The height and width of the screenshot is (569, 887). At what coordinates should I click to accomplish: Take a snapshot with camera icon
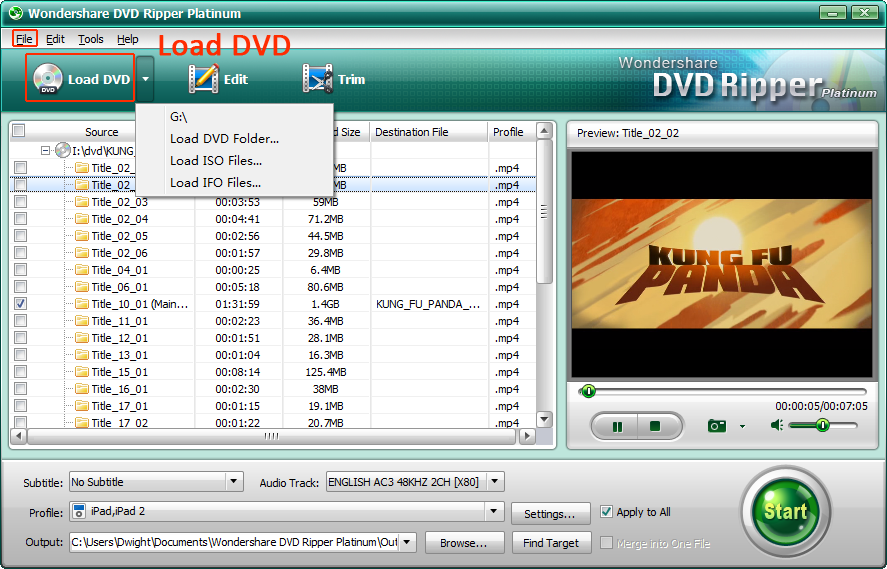coord(716,426)
